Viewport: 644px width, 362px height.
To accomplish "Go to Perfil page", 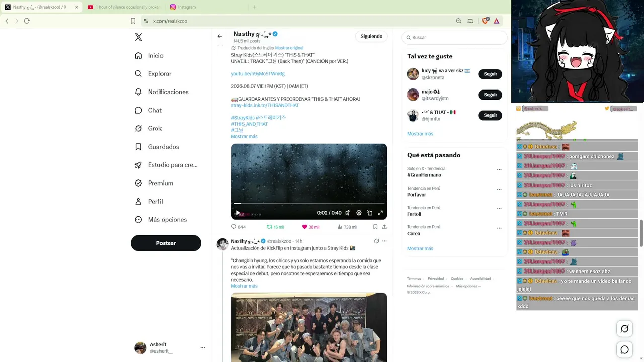I will (x=149, y=201).
